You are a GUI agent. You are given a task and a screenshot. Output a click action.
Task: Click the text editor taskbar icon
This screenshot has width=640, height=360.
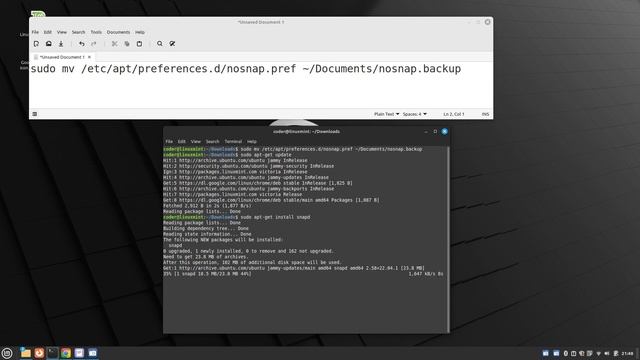pos(79,353)
